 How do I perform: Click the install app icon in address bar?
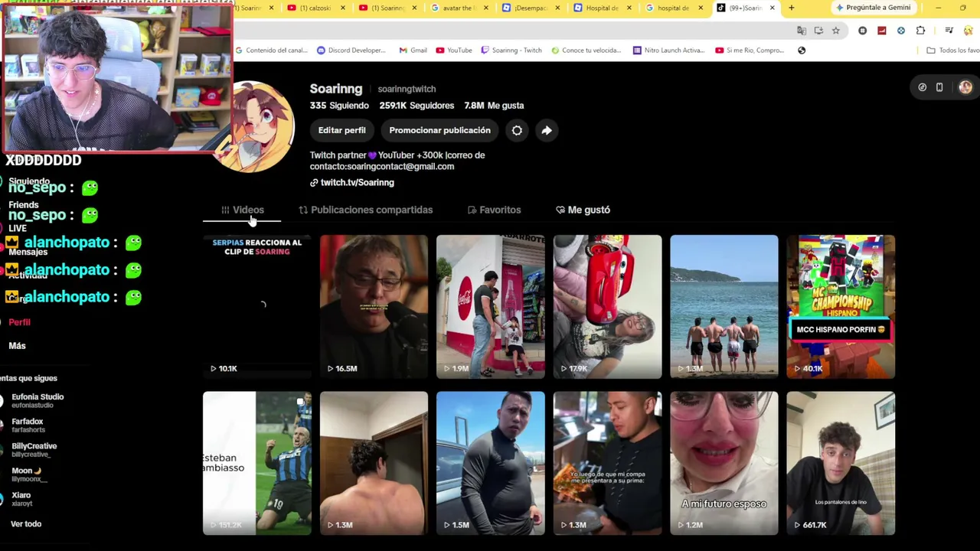coord(818,31)
